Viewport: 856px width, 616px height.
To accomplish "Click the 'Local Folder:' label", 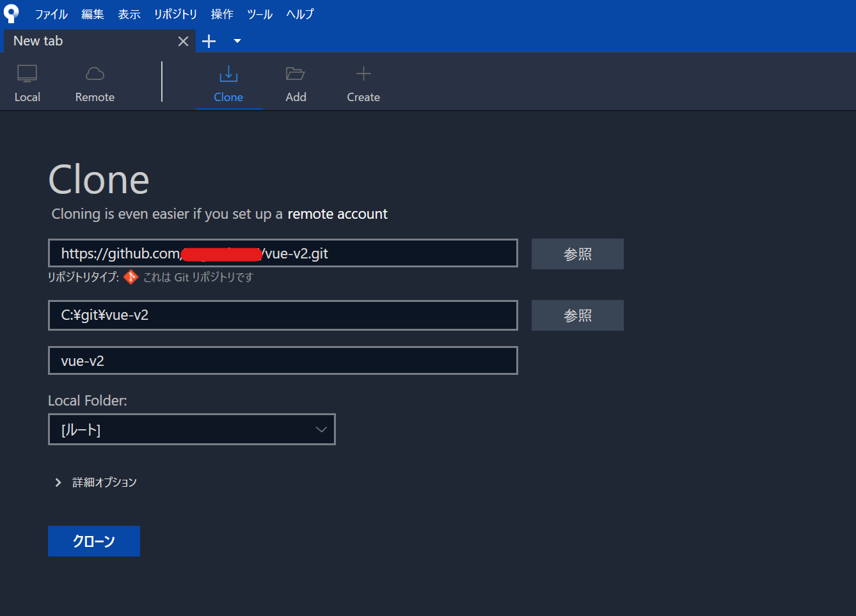I will (88, 400).
